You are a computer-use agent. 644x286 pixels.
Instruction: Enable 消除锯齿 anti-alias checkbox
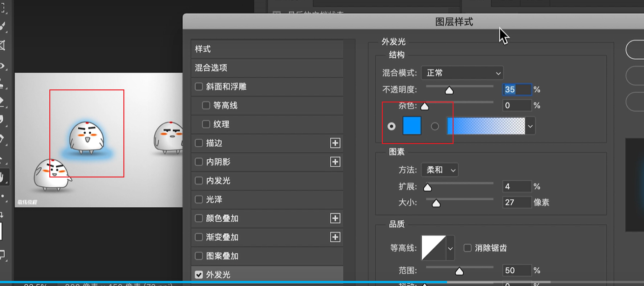pos(468,248)
